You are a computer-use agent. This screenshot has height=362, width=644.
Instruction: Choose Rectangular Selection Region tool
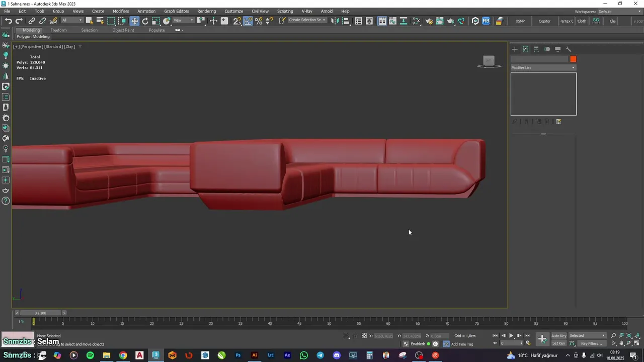click(111, 21)
